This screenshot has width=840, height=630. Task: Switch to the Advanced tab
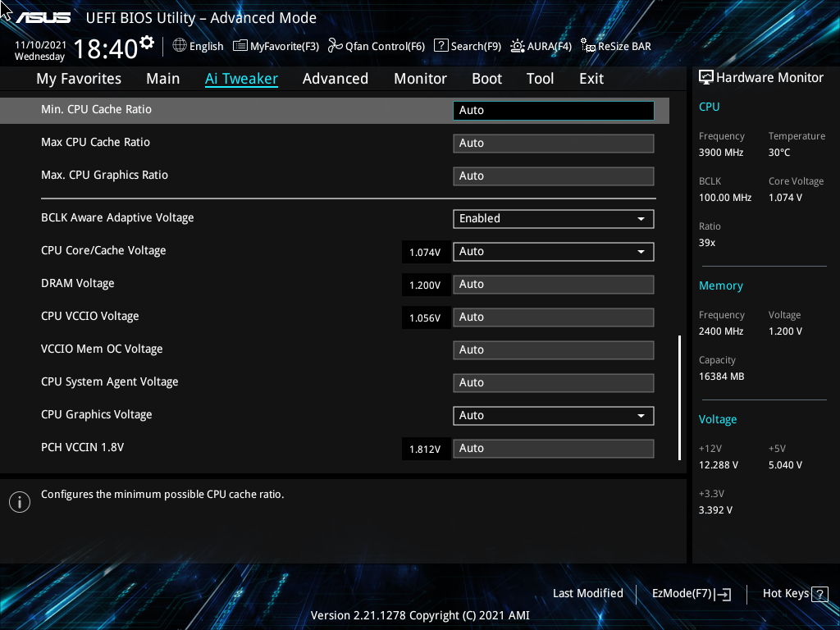pos(336,79)
